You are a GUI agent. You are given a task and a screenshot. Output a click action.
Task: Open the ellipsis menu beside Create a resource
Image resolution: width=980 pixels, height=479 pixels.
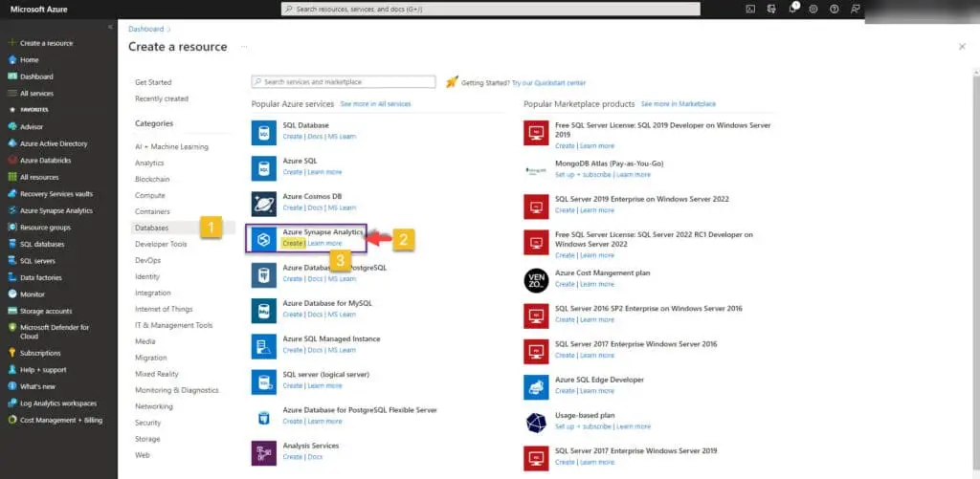[x=244, y=47]
